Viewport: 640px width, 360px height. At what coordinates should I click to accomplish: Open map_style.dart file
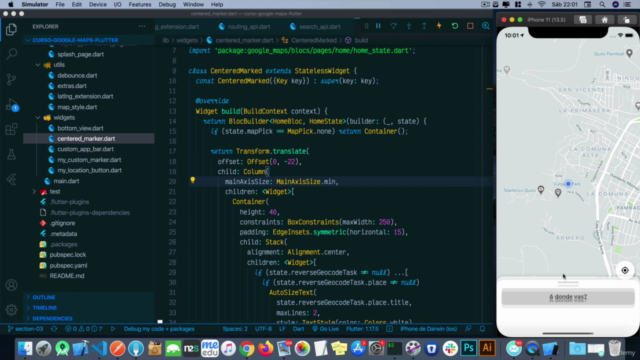[x=77, y=107]
